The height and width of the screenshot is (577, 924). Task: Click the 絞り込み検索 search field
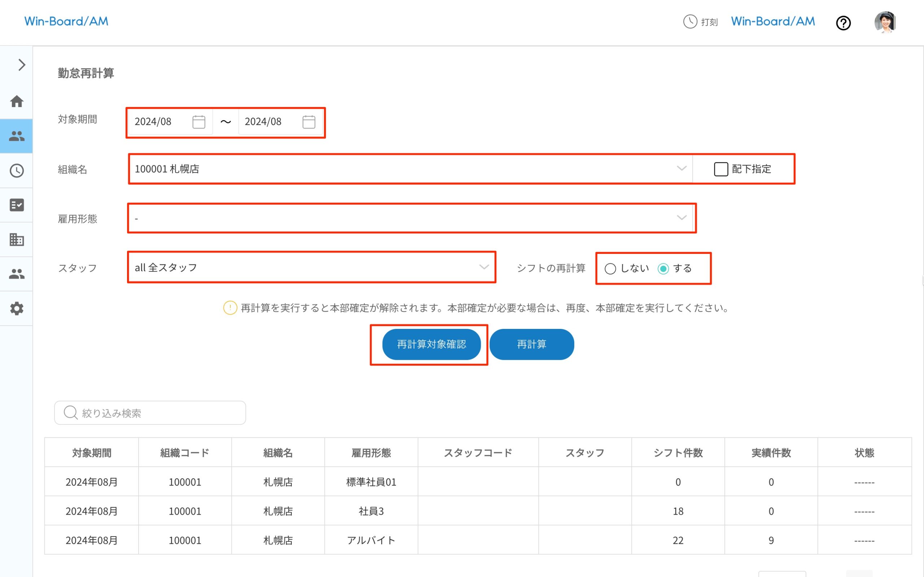150,413
